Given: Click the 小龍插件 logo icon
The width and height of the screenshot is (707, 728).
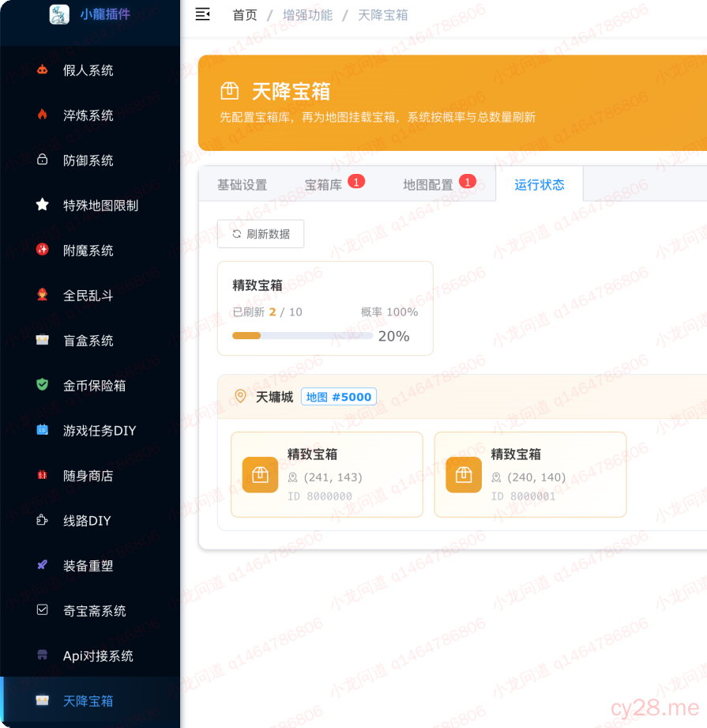Looking at the screenshot, I should [x=59, y=14].
